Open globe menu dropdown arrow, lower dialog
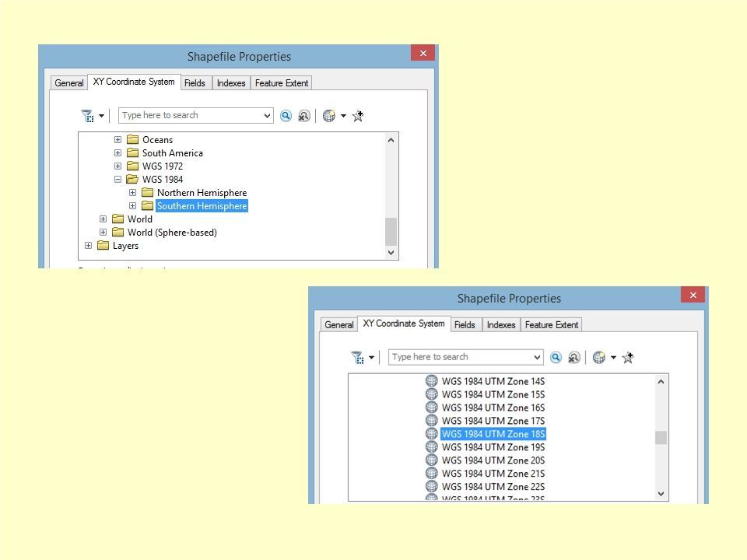Viewport: 747px width, 560px height. coord(614,358)
